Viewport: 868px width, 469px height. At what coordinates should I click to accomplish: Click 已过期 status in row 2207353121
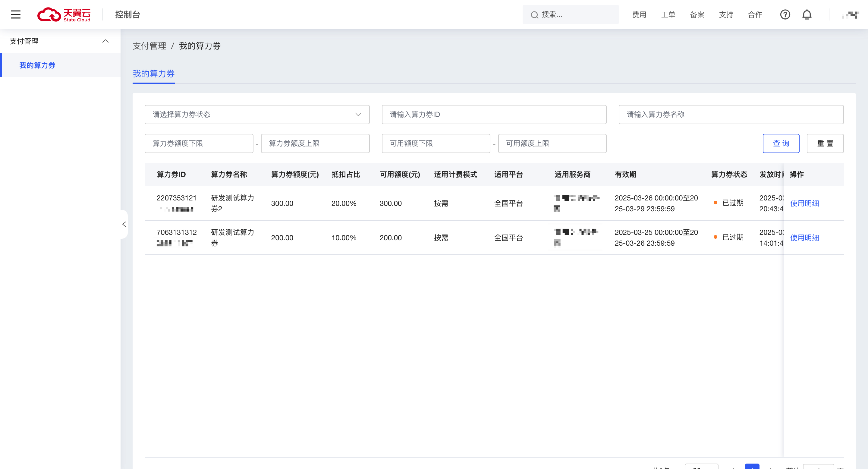click(728, 203)
